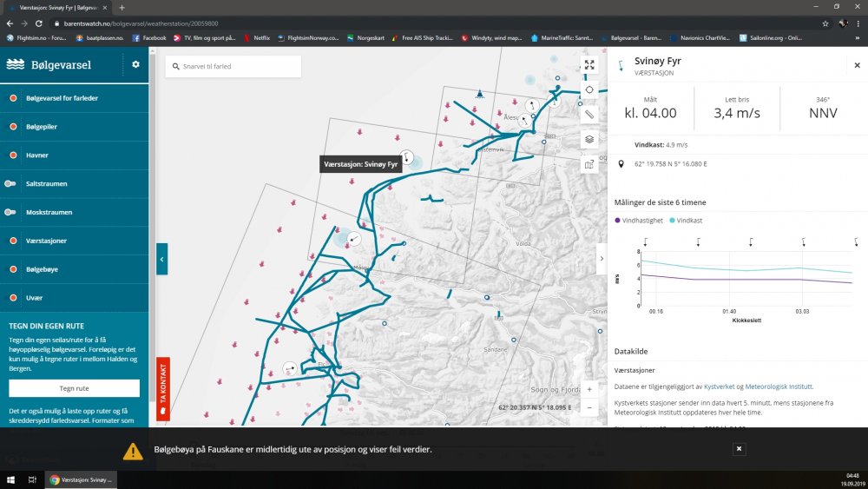Toggle the Uvær layer
This screenshot has width=868, height=489.
pos(13,298)
